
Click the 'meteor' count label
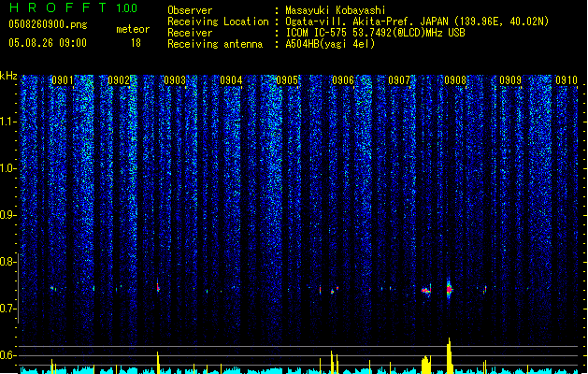[x=133, y=29]
